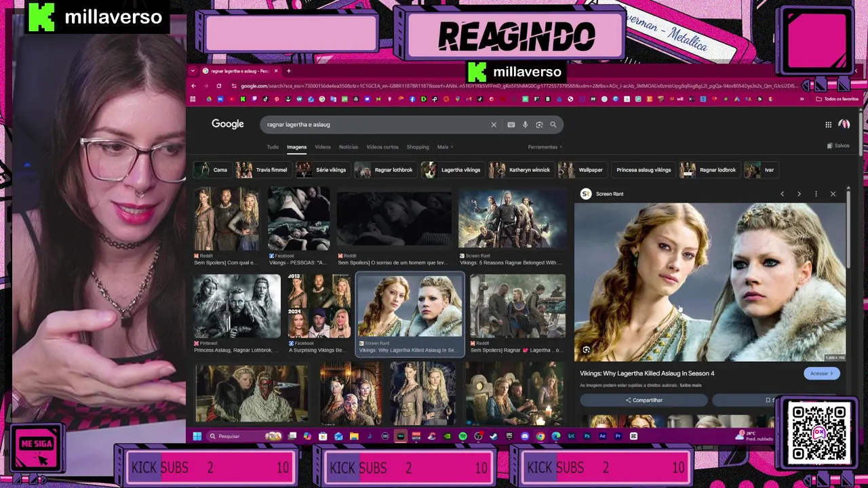Screen dimensions: 868x488
Task: Search inside image with Lens overlay icon
Action: [x=586, y=350]
